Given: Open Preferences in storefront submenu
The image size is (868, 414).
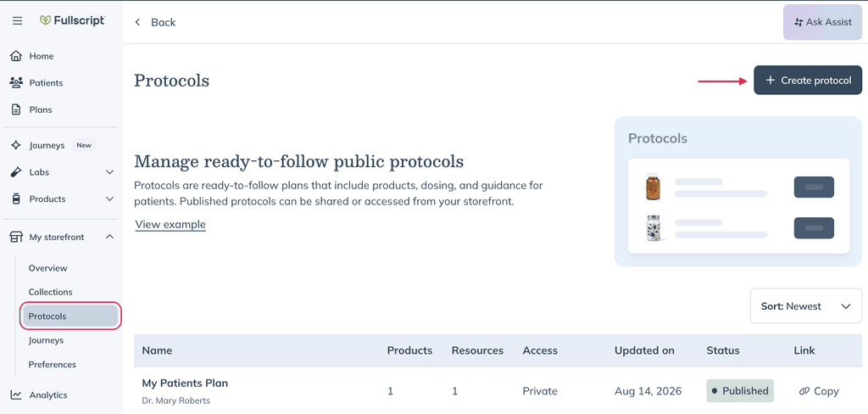Looking at the screenshot, I should point(52,365).
